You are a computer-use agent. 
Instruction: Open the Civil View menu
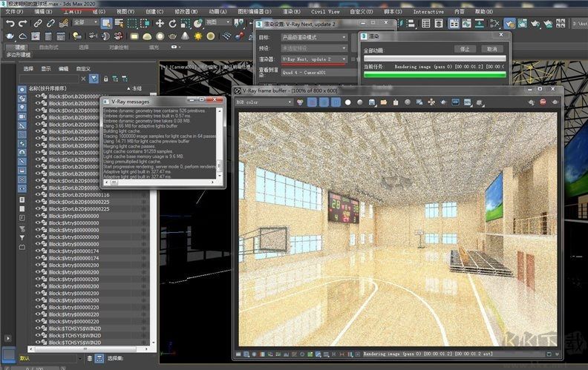326,12
